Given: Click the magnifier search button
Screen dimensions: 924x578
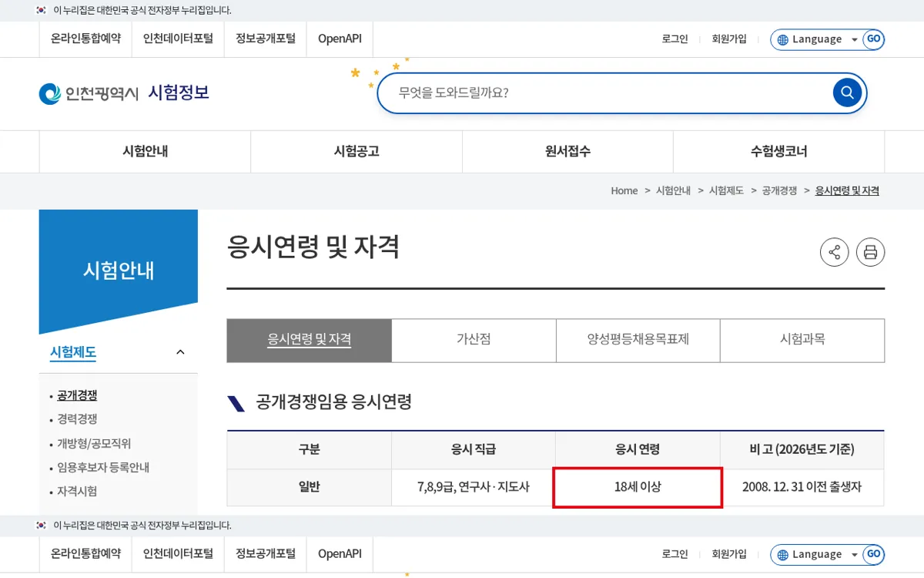Looking at the screenshot, I should click(x=847, y=93).
